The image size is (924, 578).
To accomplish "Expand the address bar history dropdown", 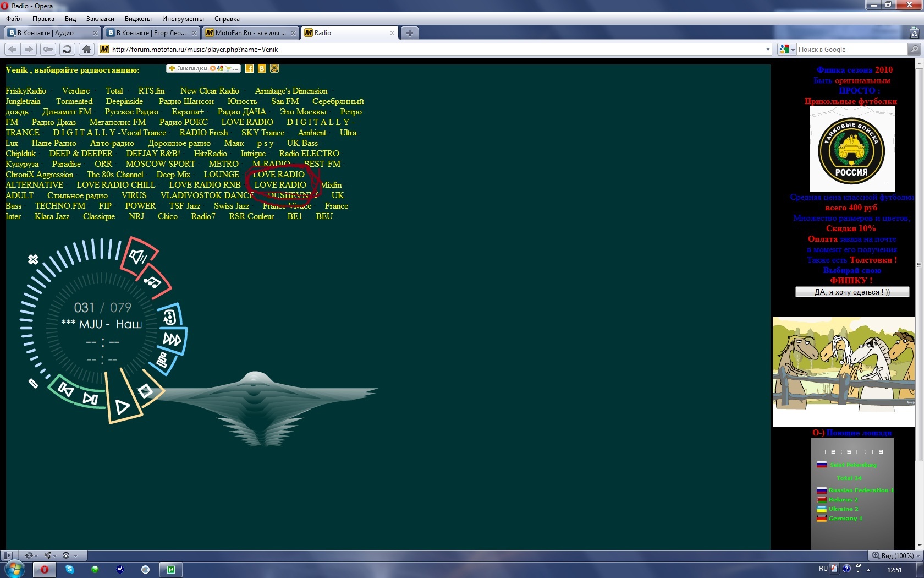I will pos(768,49).
